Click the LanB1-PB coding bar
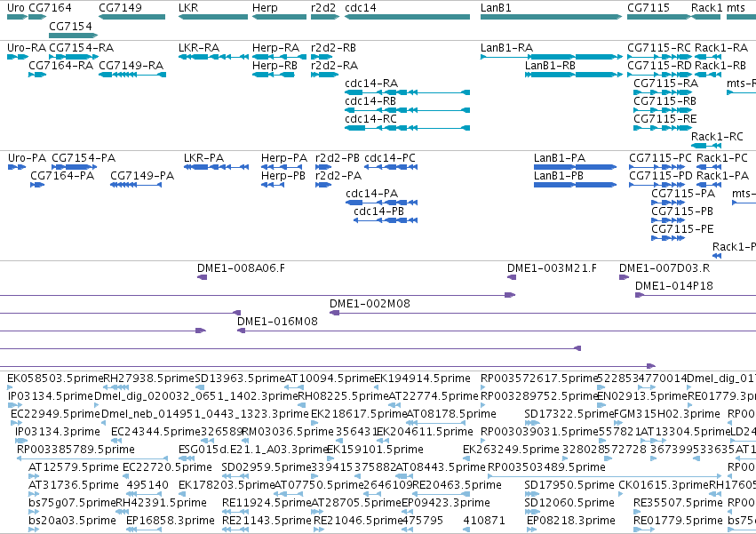The image size is (756, 534). click(x=575, y=185)
